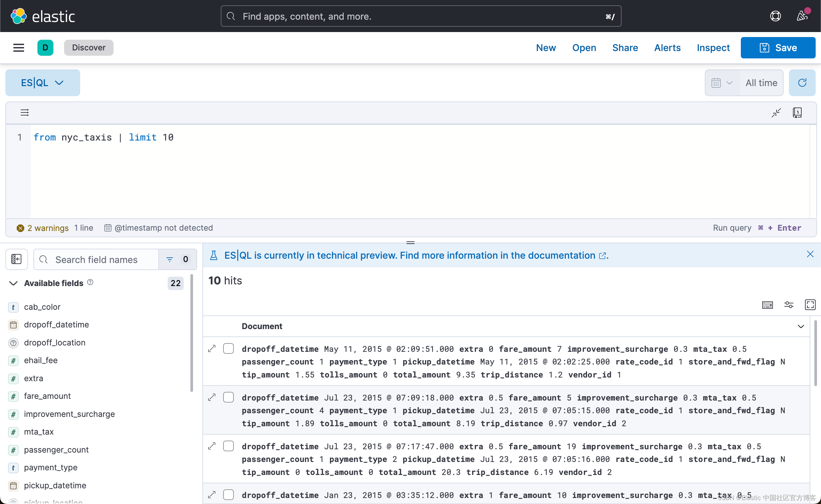The image size is (821, 504).
Task: Select the checkbox on the first document row
Action: 228,348
